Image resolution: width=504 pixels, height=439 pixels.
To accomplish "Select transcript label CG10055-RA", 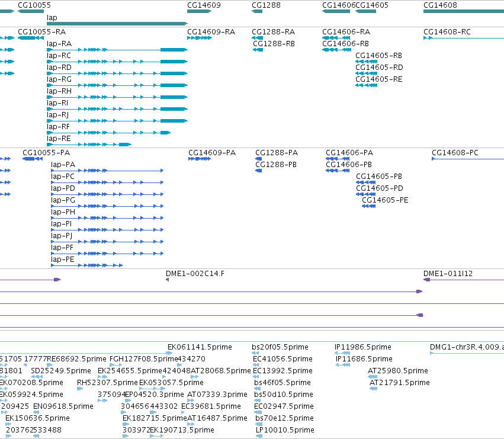I will click(42, 32).
